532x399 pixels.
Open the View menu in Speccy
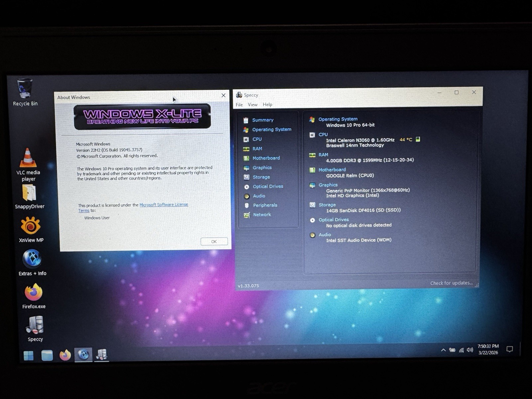[253, 104]
